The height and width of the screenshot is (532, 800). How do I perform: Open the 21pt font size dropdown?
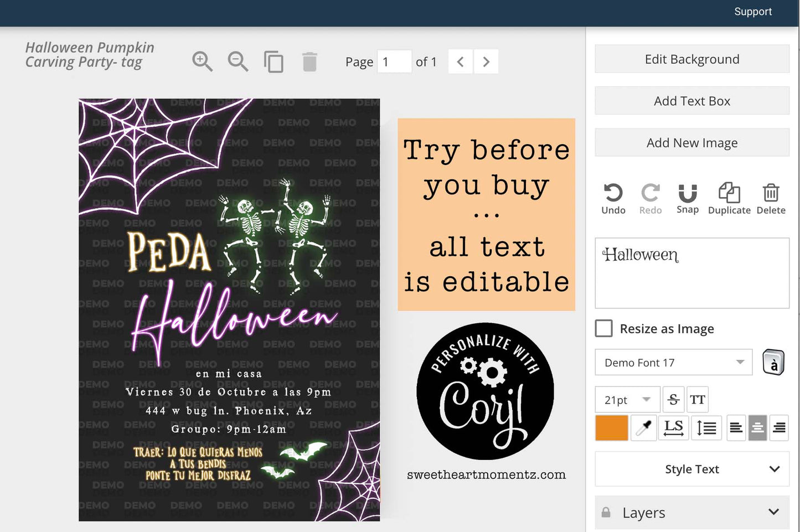click(x=627, y=400)
